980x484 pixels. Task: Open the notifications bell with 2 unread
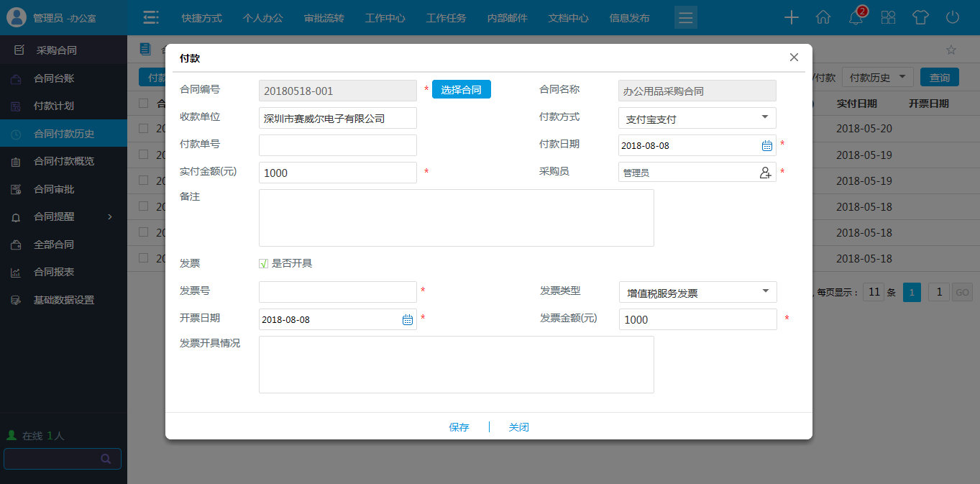pos(856,17)
